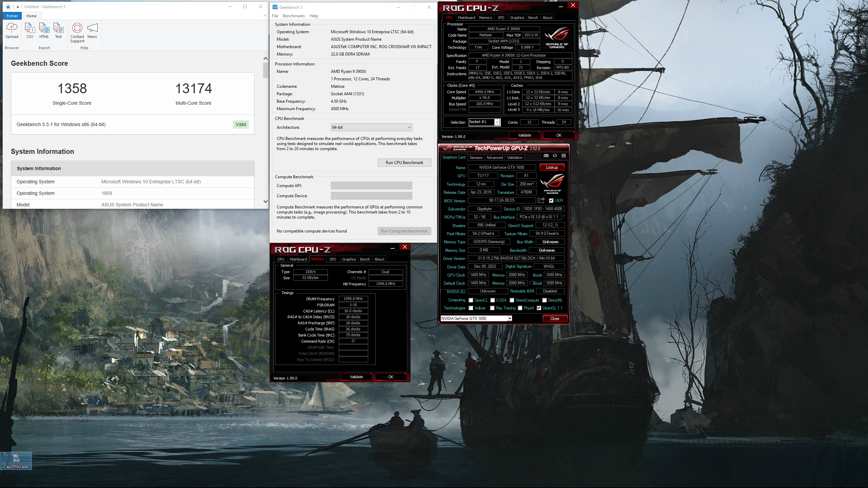Open the Benchmarks menu
Viewport: 868px width, 488px height.
[x=294, y=16]
